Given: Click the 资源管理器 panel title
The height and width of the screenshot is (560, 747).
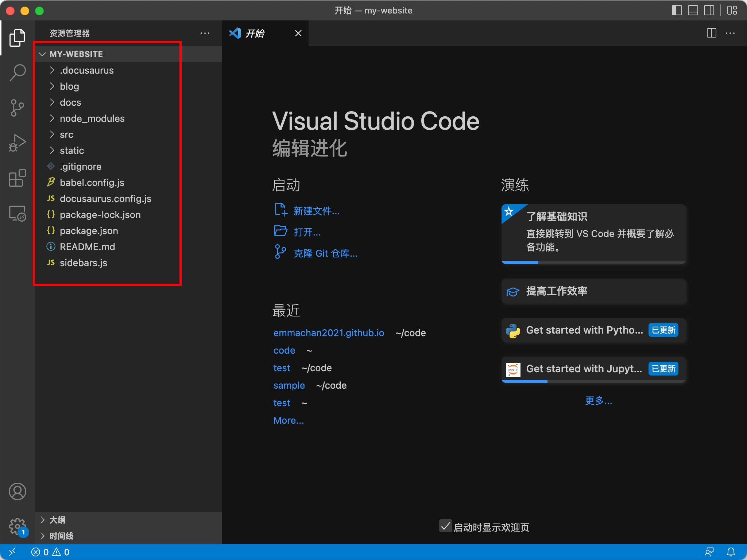Looking at the screenshot, I should 69,33.
